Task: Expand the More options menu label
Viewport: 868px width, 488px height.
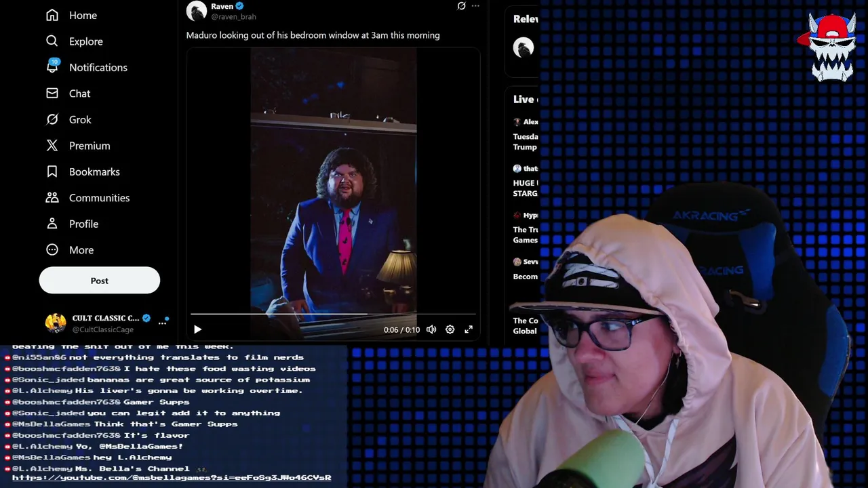Action: click(81, 250)
